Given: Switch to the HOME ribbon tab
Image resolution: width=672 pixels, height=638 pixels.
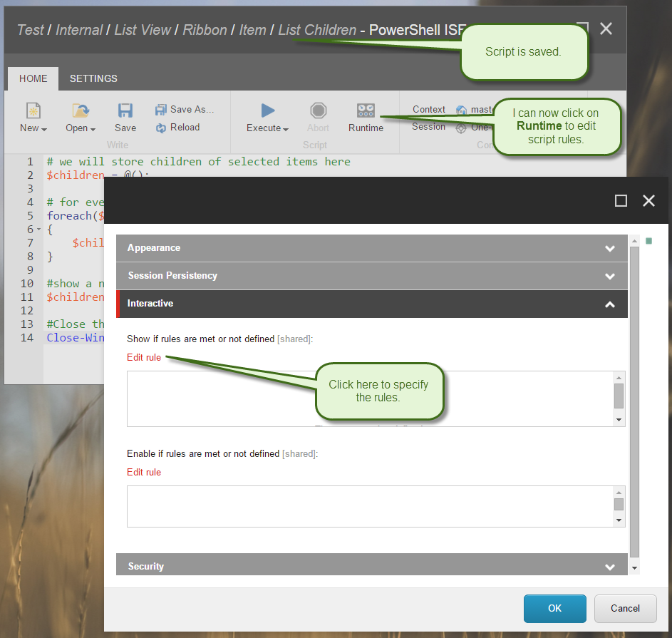Looking at the screenshot, I should point(33,78).
